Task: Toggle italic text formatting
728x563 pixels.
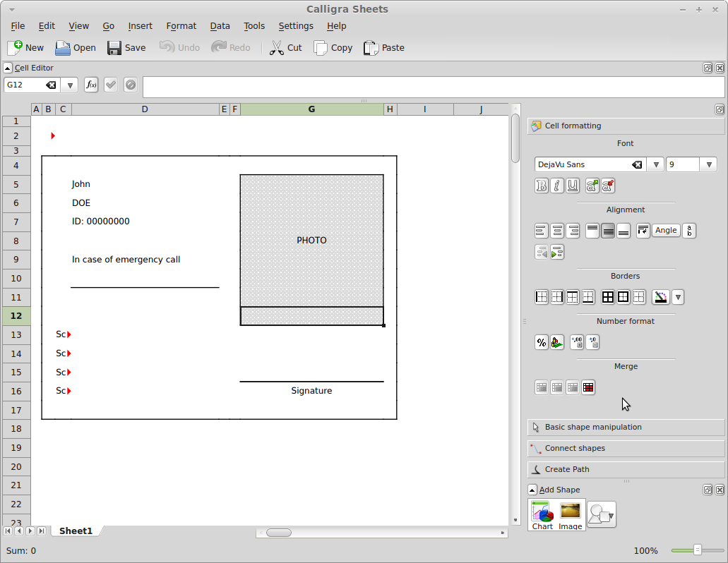Action: pyautogui.click(x=557, y=186)
